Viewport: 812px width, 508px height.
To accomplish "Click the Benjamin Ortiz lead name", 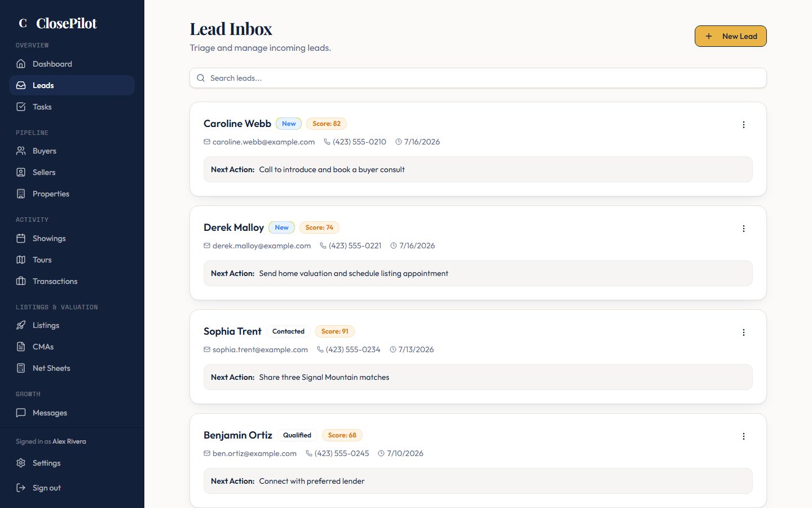I will pos(238,435).
